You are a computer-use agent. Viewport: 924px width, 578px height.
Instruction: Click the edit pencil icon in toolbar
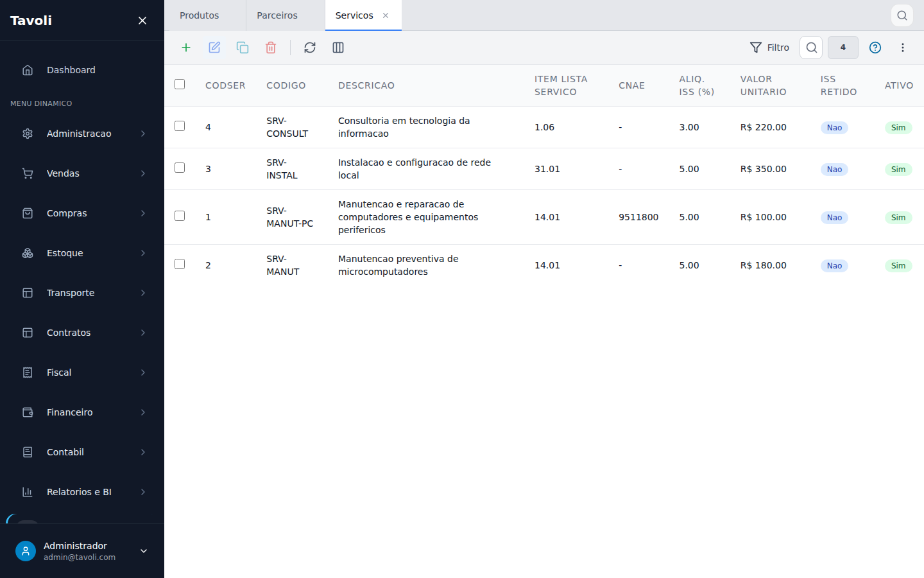[214, 48]
